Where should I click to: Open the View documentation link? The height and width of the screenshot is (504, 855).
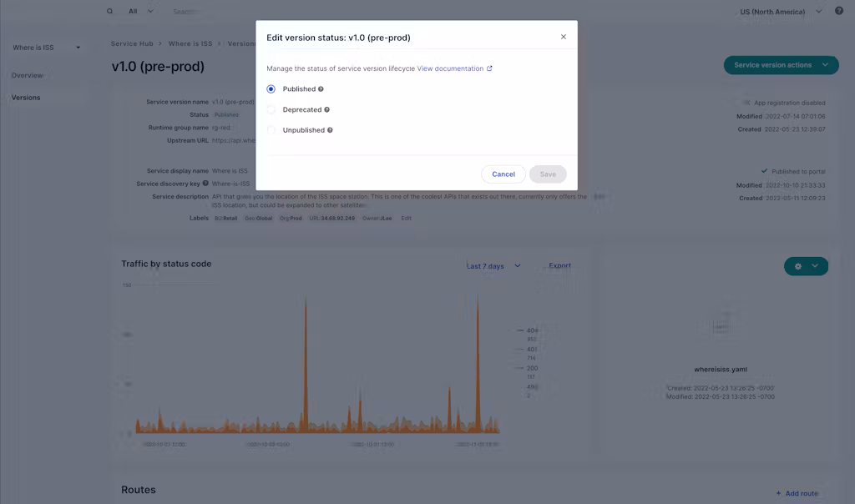(450, 68)
